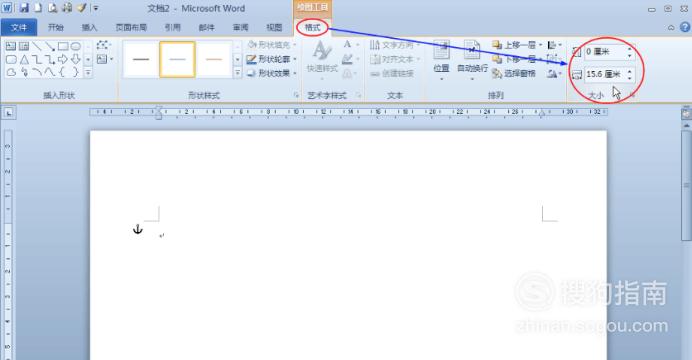Open 选择窗格 (Selection Pane)
The height and width of the screenshot is (360, 692).
point(514,73)
